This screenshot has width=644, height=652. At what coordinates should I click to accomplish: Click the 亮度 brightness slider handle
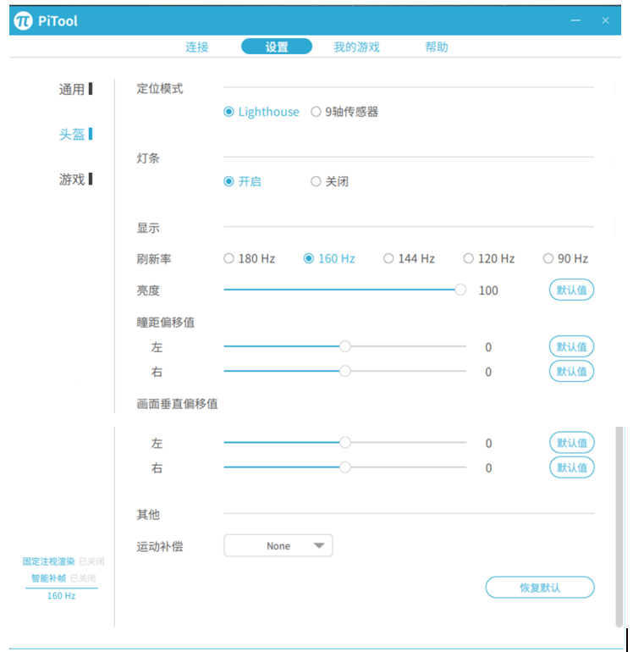460,290
